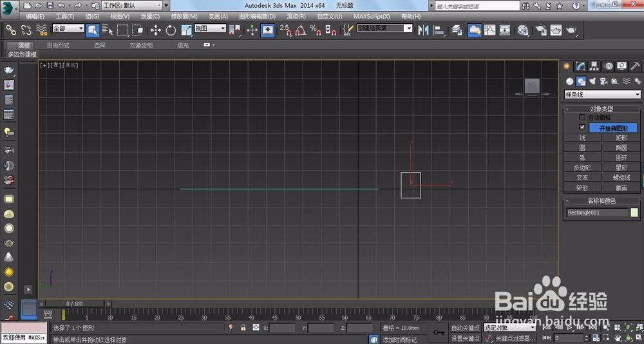Click the Unlink Selection chain icon
Screen dimensions: 644x344
(26, 30)
